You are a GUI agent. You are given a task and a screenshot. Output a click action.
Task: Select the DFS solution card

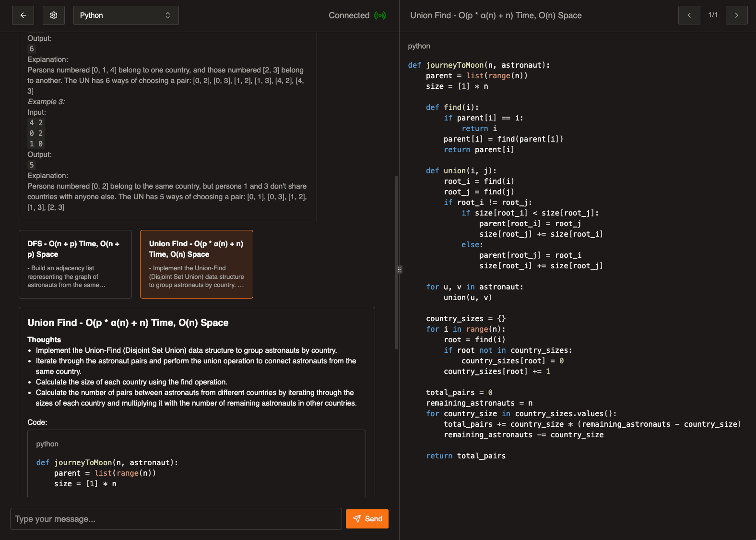pos(75,264)
